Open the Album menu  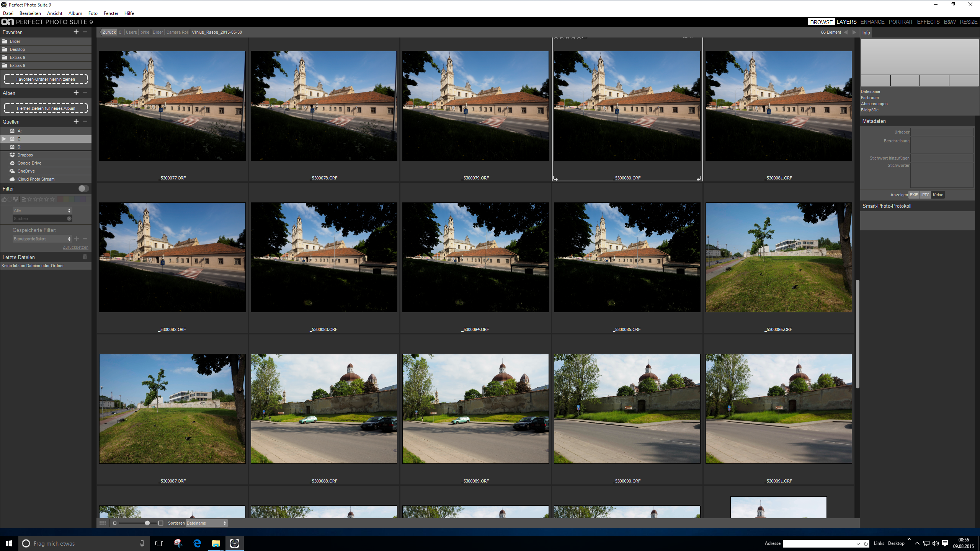75,13
